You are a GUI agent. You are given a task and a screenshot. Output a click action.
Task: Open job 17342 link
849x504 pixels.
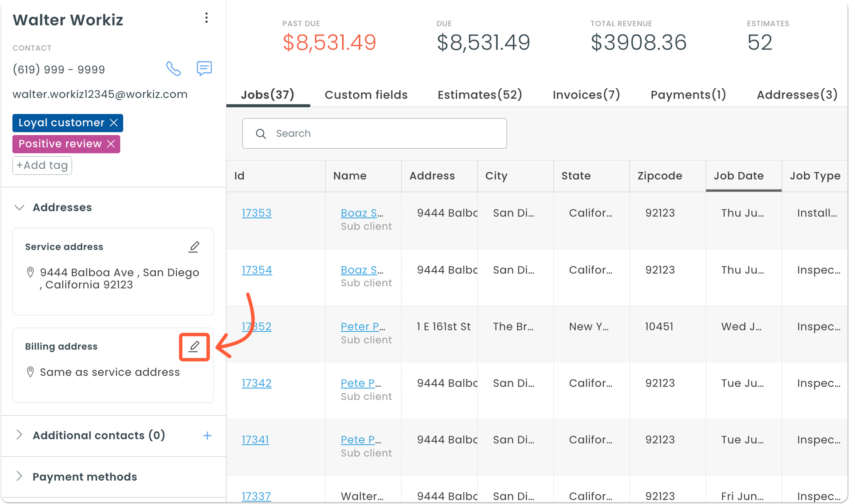click(256, 383)
